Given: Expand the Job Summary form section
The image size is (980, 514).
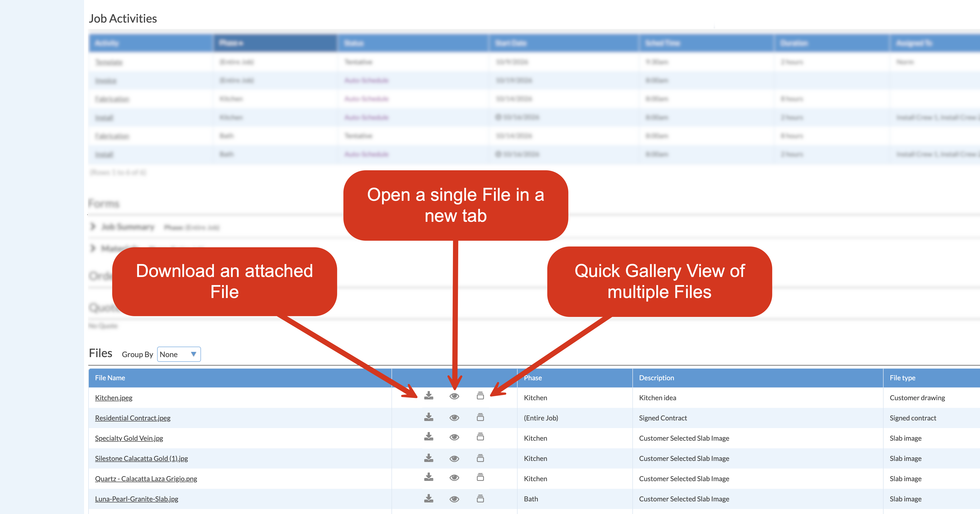Looking at the screenshot, I should 92,227.
